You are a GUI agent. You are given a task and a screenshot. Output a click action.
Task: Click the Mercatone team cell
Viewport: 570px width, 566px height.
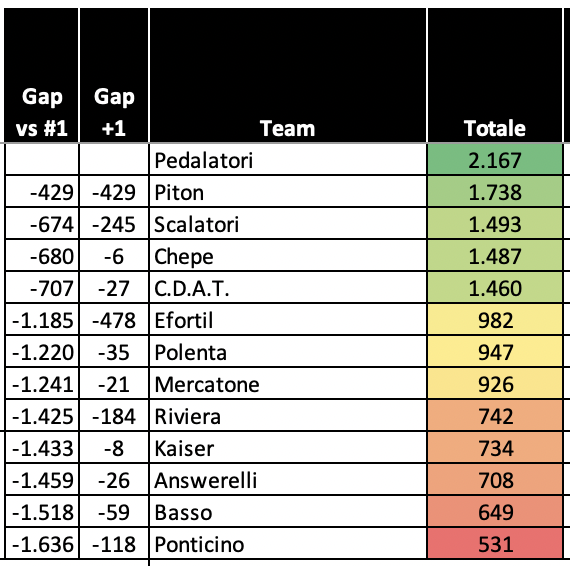pos(288,384)
